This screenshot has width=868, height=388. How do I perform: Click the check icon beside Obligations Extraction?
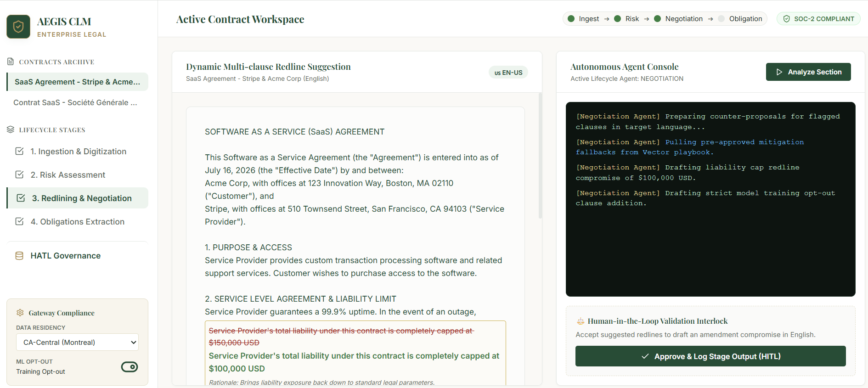19,221
